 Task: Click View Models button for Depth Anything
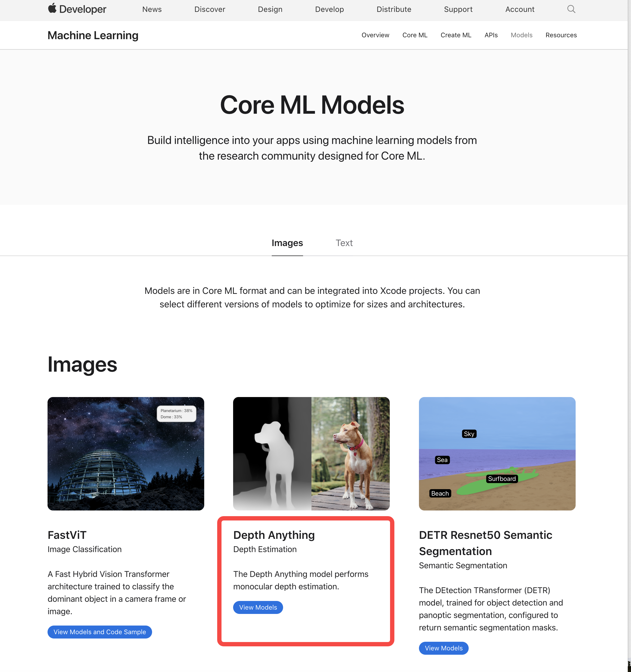point(258,607)
